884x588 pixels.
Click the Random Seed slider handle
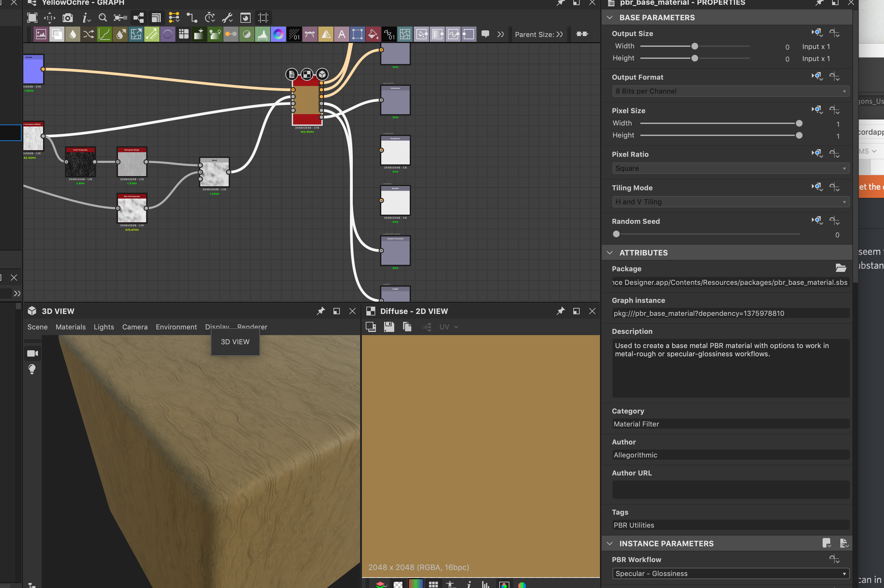616,234
